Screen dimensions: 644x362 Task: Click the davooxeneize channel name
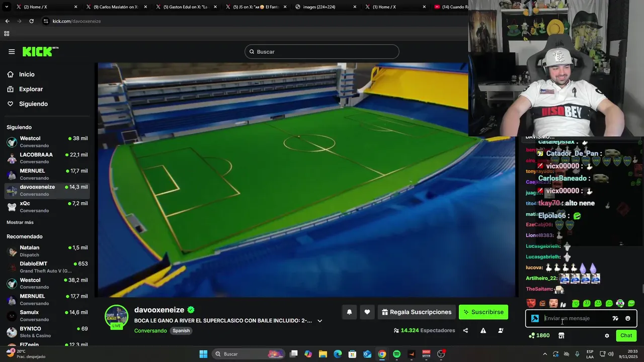(x=159, y=310)
